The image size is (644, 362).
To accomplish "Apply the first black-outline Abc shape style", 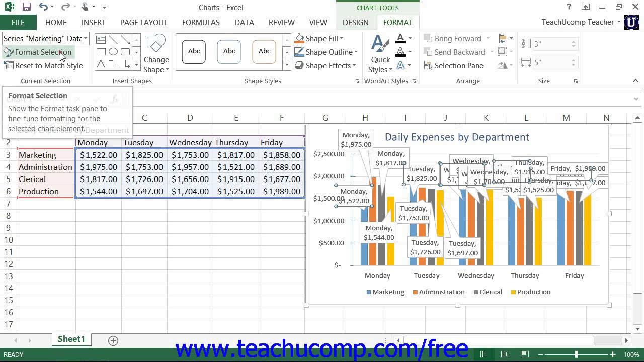I will pyautogui.click(x=194, y=51).
